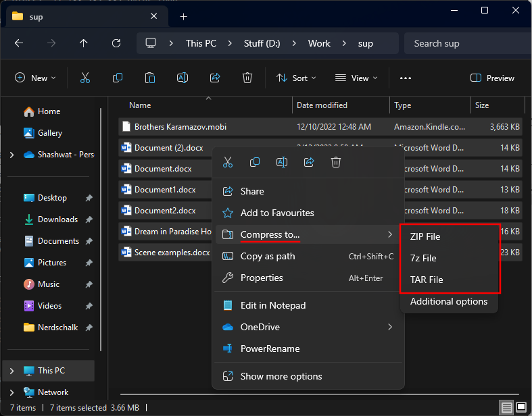
Task: Click the Delete trash icon in the toolbar
Action: point(247,78)
